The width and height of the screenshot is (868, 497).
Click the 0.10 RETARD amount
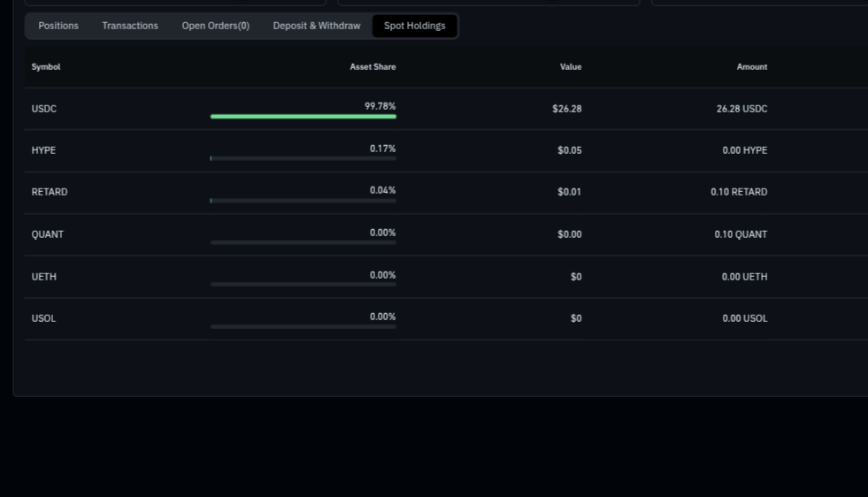[739, 192]
